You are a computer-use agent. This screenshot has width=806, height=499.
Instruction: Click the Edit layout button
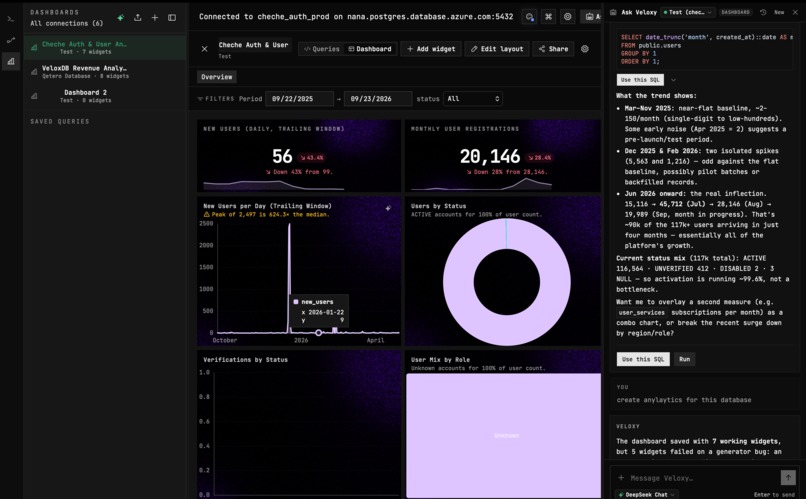pos(497,49)
